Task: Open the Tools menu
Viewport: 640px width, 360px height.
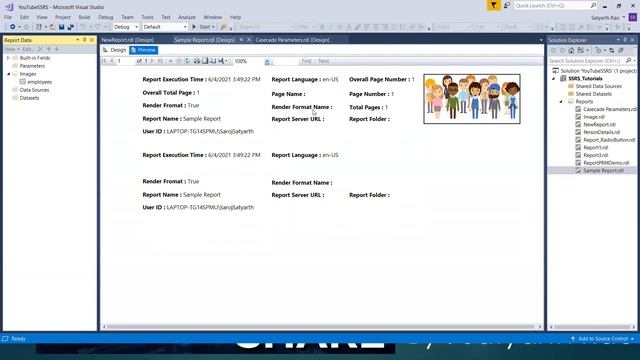Action: 147,17
